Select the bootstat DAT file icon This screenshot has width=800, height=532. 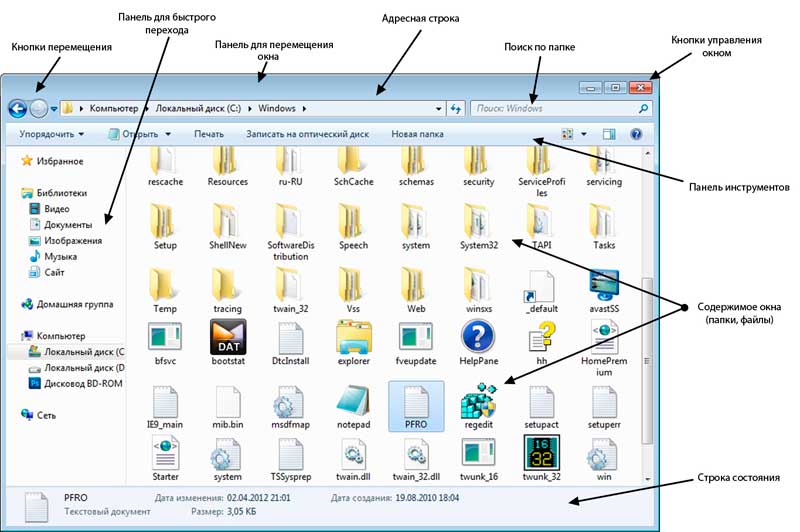pos(228,337)
